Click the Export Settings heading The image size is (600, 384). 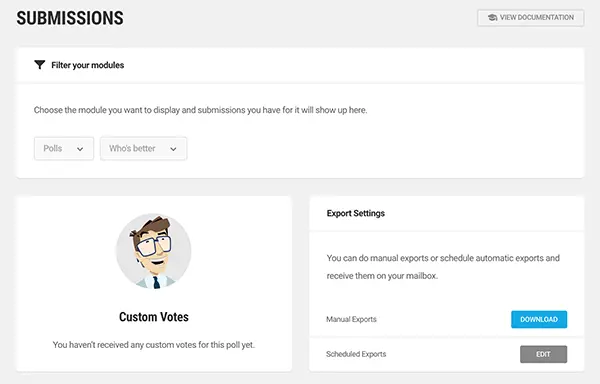tap(355, 213)
